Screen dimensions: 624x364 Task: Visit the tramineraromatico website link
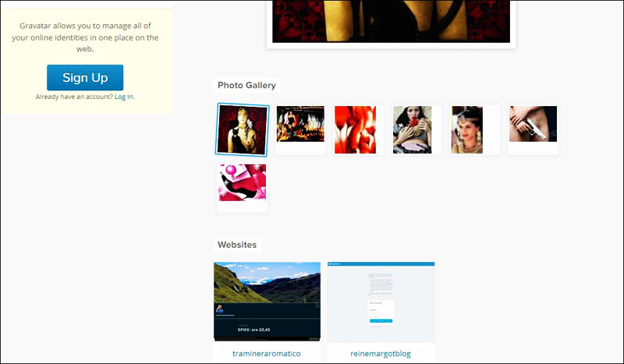pyautogui.click(x=267, y=353)
